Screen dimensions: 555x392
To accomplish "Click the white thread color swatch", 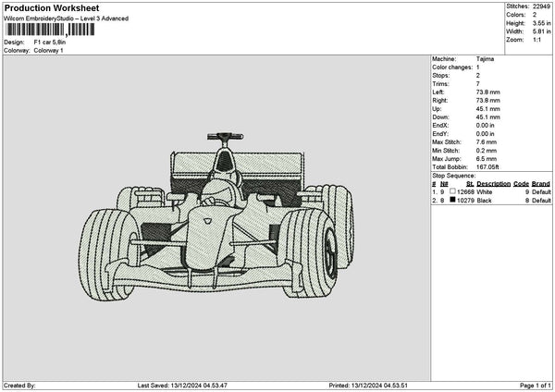I will pos(453,191).
